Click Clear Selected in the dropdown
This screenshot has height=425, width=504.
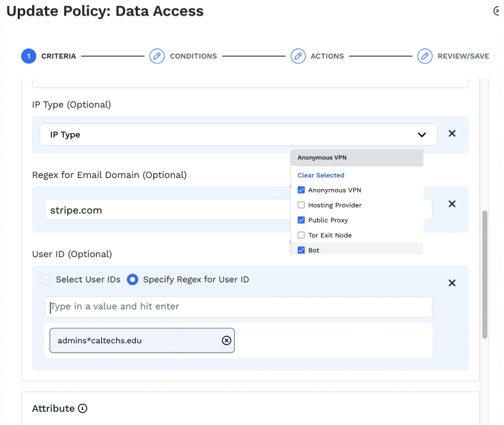point(321,175)
